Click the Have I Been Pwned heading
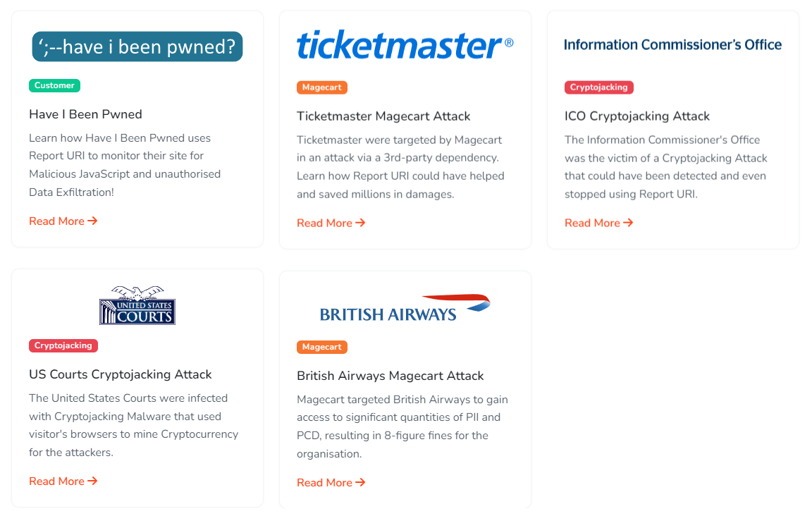Screen dimensions: 812x516 click(x=85, y=114)
